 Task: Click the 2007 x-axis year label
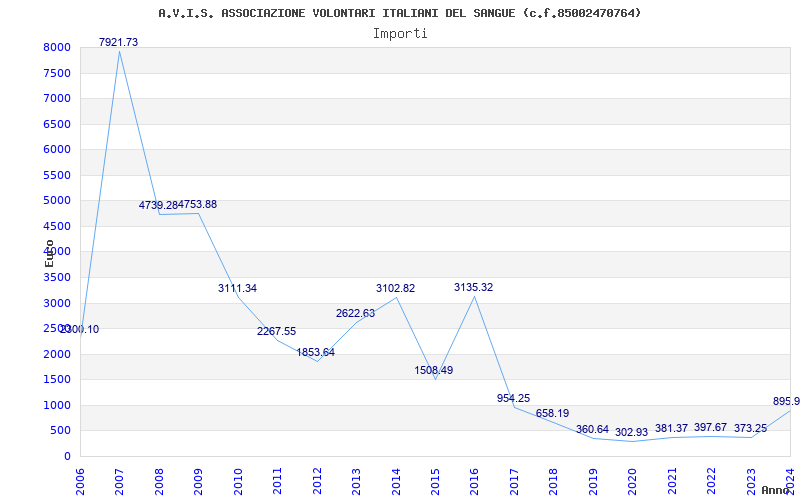click(119, 482)
